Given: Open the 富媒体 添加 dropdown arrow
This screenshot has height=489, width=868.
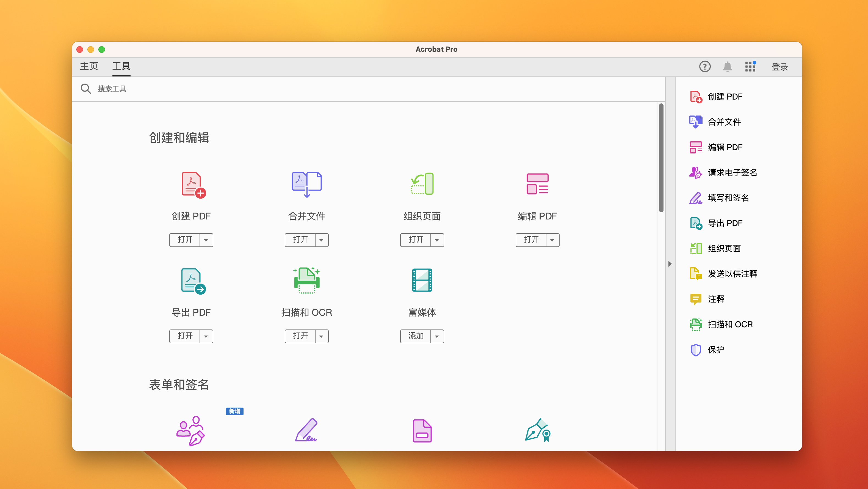Looking at the screenshot, I should (437, 336).
